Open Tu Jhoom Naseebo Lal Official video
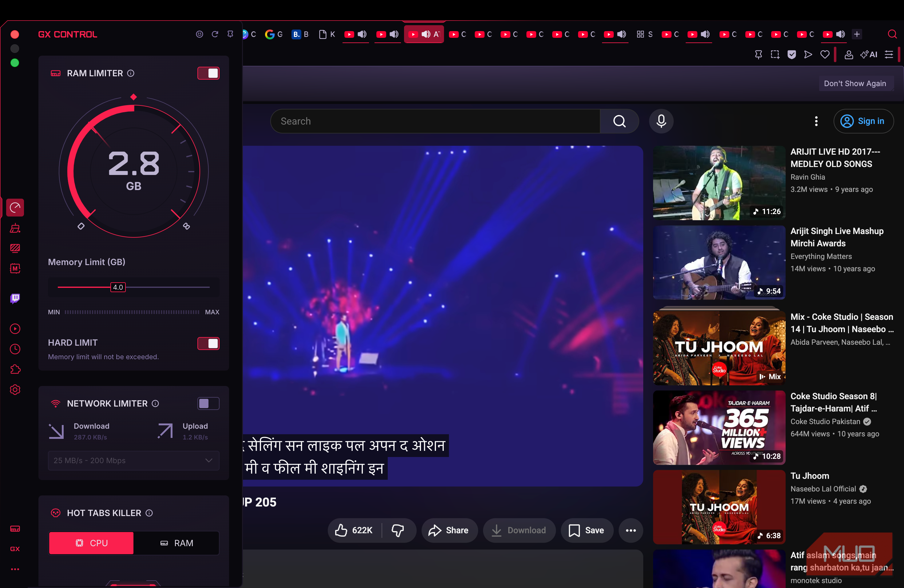The width and height of the screenshot is (904, 588). (719, 507)
